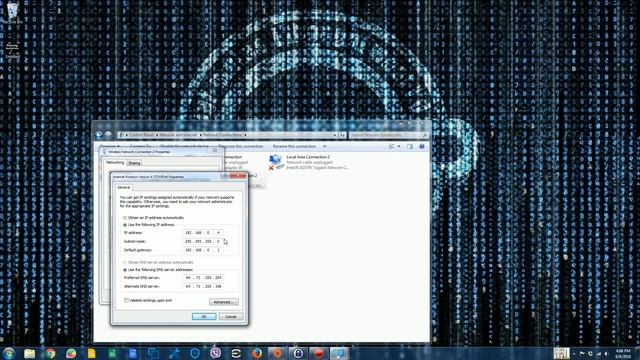
Task: Launch Google Chrome from the taskbar
Action: (x=50, y=353)
